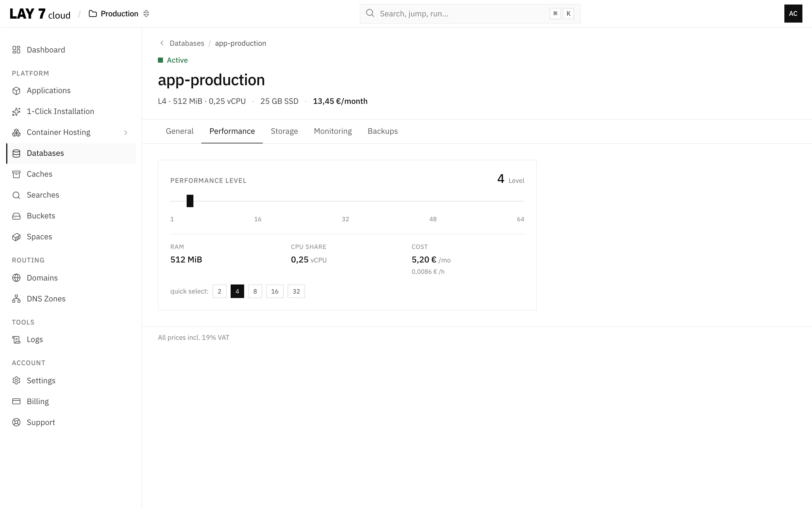Screen dimensions: 812x508
Task: Click the Buckets drive icon
Action: pos(16,216)
